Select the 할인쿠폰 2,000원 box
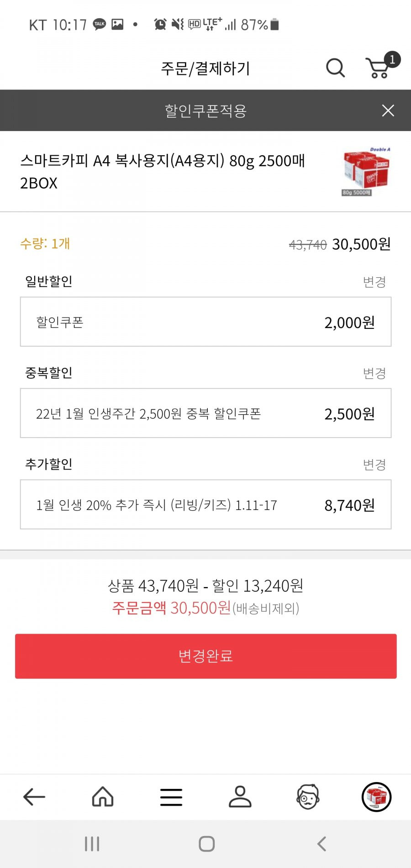The width and height of the screenshot is (411, 868). pyautogui.click(x=205, y=322)
